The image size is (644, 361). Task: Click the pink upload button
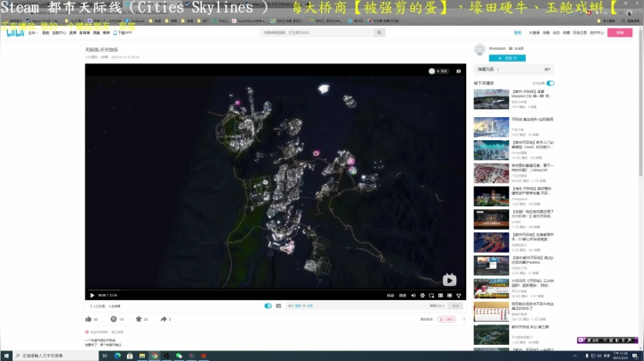[620, 32]
